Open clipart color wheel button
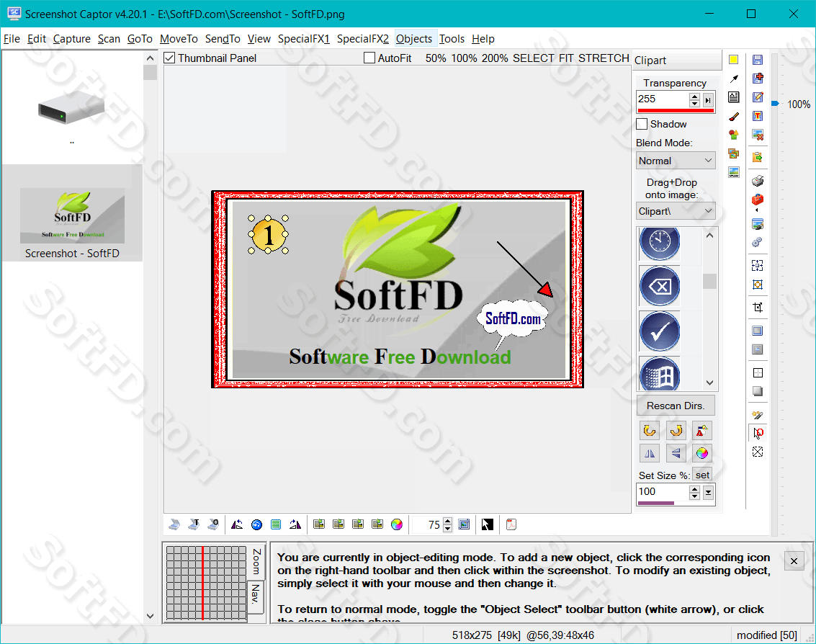The width and height of the screenshot is (816, 644). click(x=702, y=453)
